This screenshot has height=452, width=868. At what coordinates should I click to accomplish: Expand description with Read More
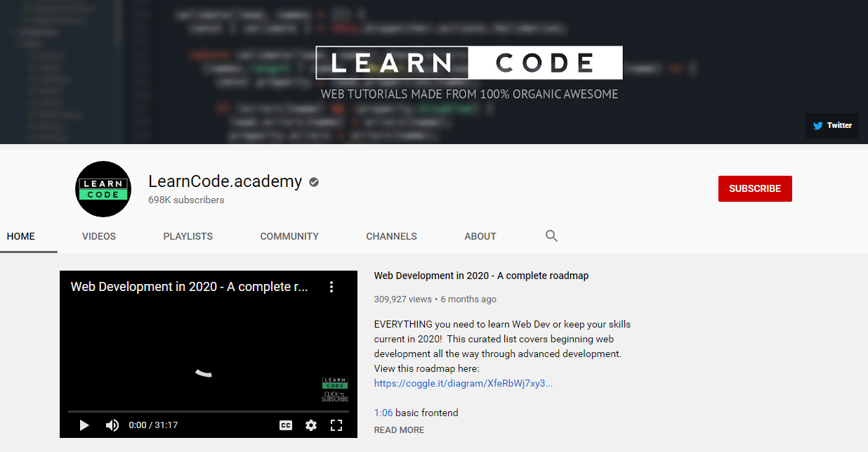(x=399, y=430)
